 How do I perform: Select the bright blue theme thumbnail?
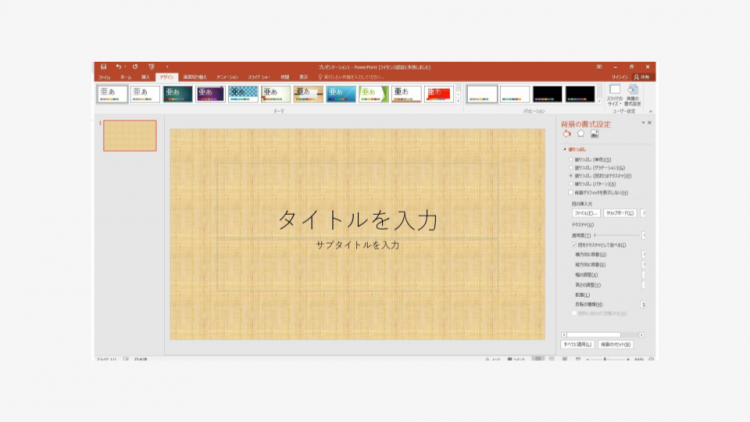pos(341,94)
